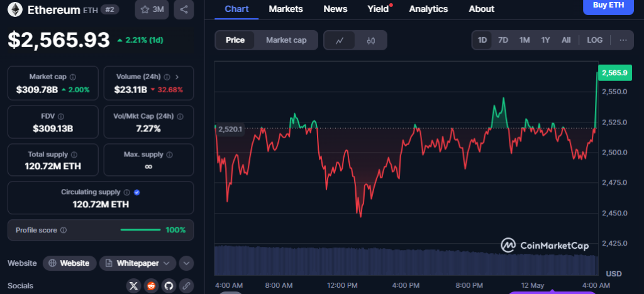The height and width of the screenshot is (294, 644).
Task: Click the Buy ETH button
Action: point(608,6)
